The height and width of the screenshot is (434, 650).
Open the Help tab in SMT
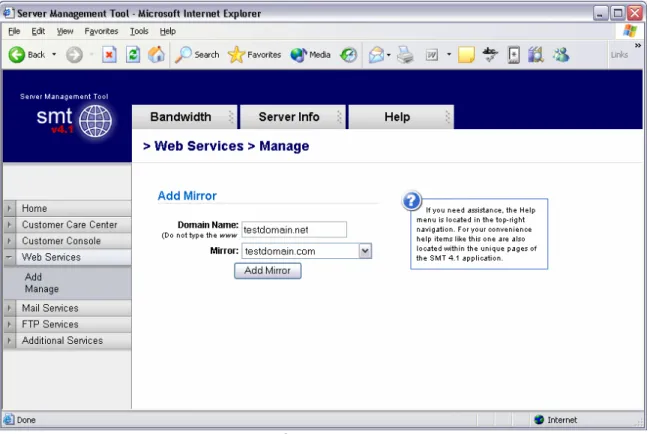401,117
